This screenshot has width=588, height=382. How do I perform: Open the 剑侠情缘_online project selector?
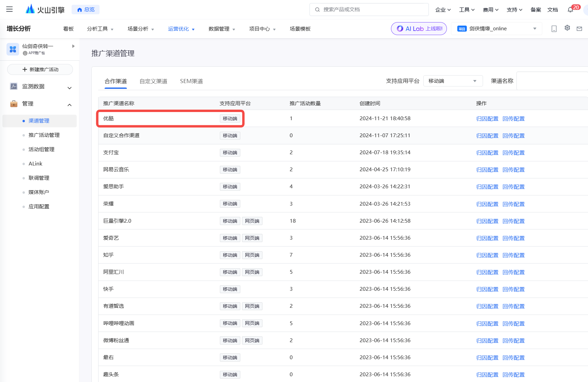[497, 29]
